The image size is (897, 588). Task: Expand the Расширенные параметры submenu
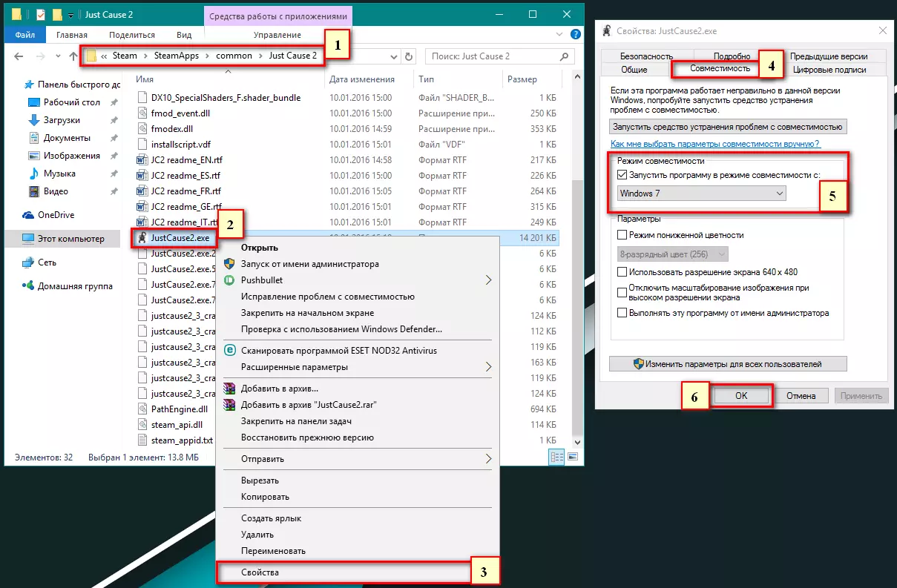(x=488, y=366)
